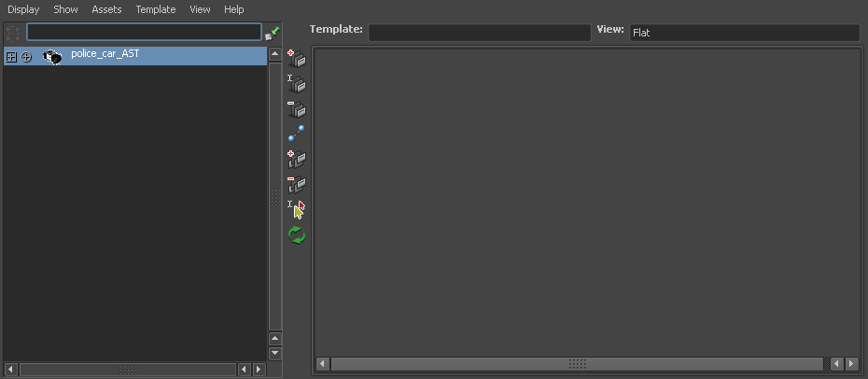This screenshot has height=379, width=868.
Task: Click the right panel leftmost scroll arrow
Action: click(x=323, y=363)
